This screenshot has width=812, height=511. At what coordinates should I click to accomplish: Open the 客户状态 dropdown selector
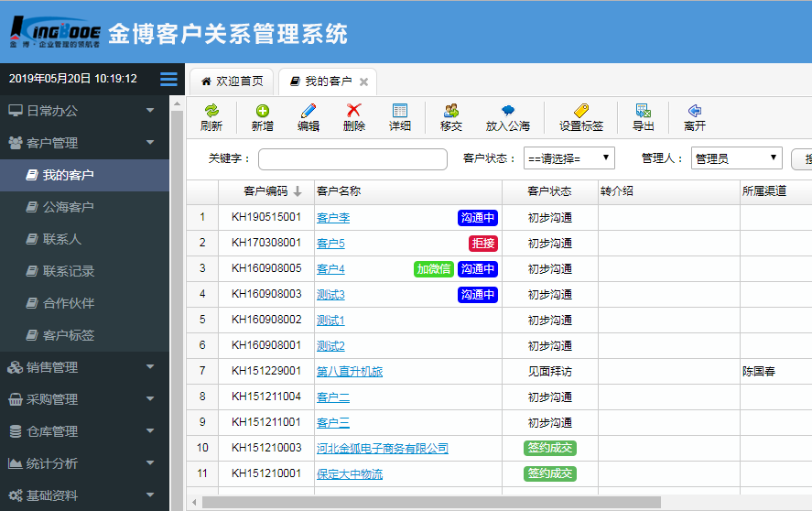pos(568,158)
